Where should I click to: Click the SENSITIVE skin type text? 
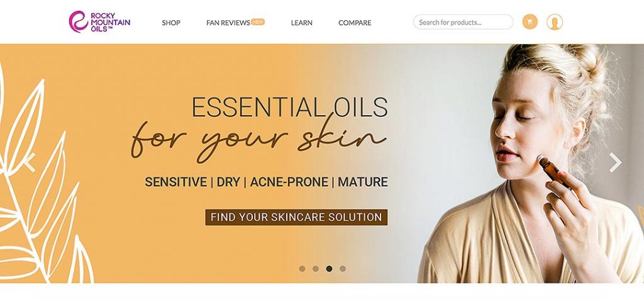coord(176,182)
